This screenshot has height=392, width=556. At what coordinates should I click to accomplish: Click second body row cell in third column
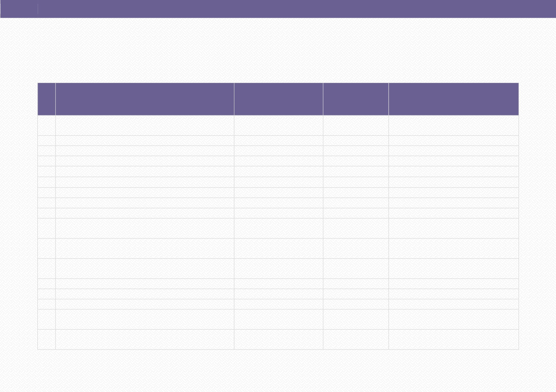point(279,141)
